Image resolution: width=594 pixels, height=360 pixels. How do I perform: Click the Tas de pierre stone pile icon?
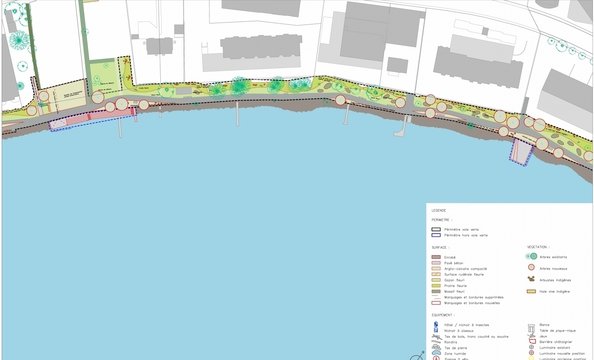436,347
